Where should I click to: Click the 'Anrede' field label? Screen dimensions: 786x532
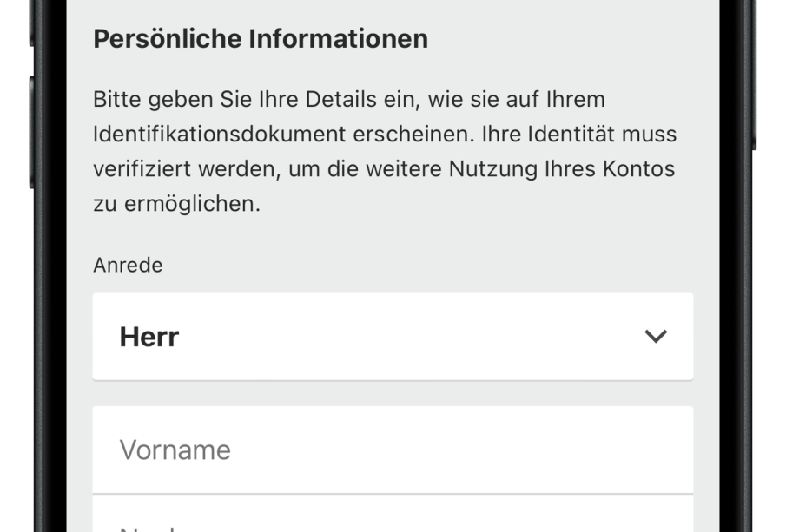[128, 266]
